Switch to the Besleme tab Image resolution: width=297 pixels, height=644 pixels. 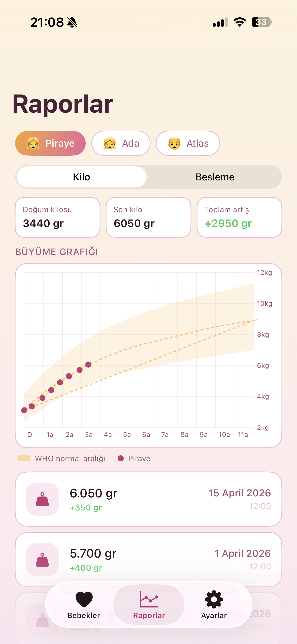[215, 177]
